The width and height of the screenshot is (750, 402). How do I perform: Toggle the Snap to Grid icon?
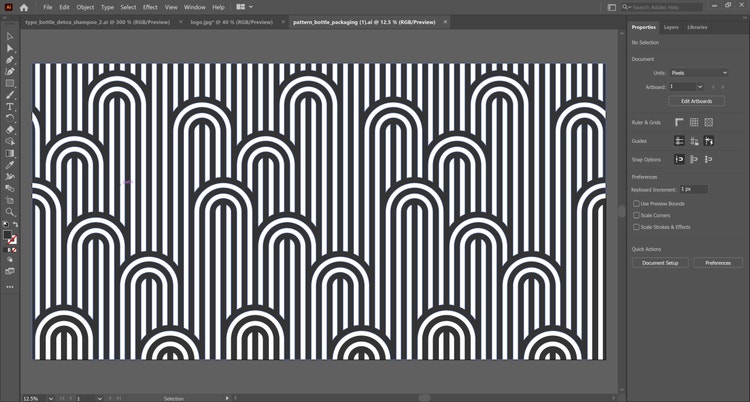(x=709, y=159)
